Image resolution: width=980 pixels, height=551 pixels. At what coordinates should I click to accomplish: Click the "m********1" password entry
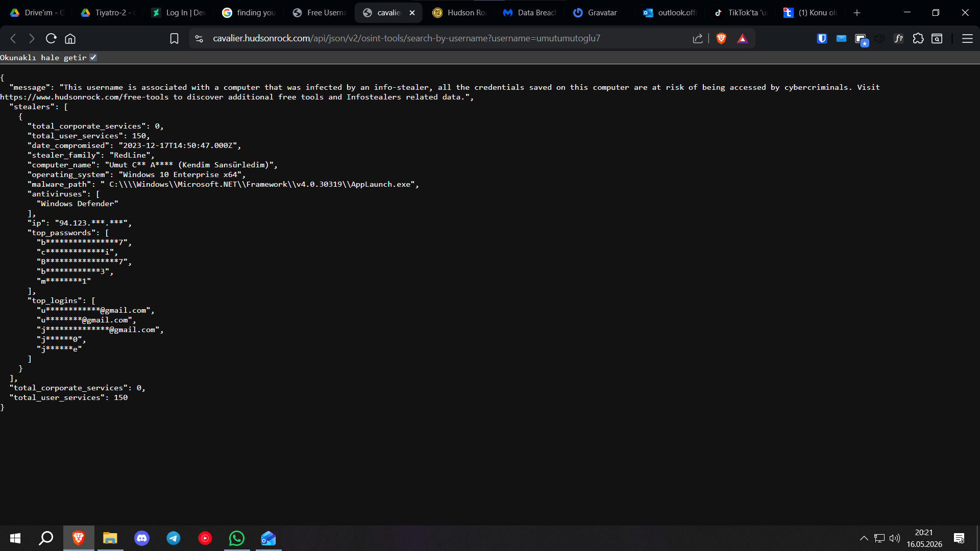click(x=64, y=281)
